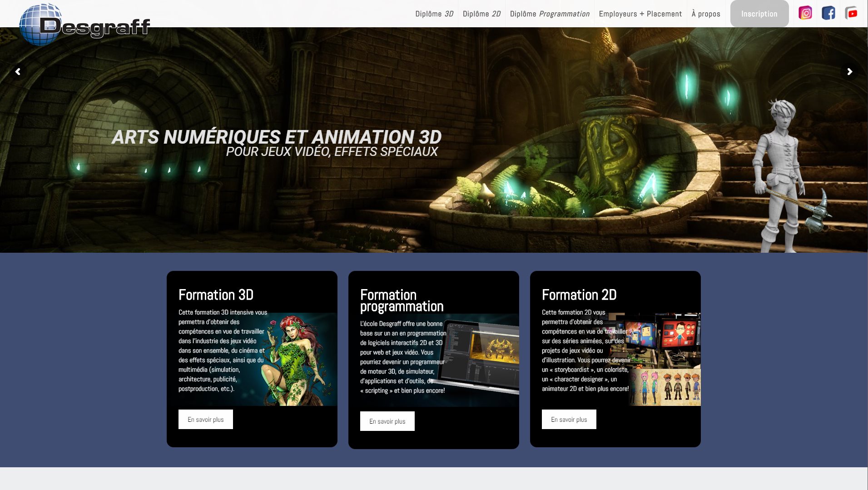Click the Desgraff globe logo
This screenshot has height=490, width=868.
point(84,25)
